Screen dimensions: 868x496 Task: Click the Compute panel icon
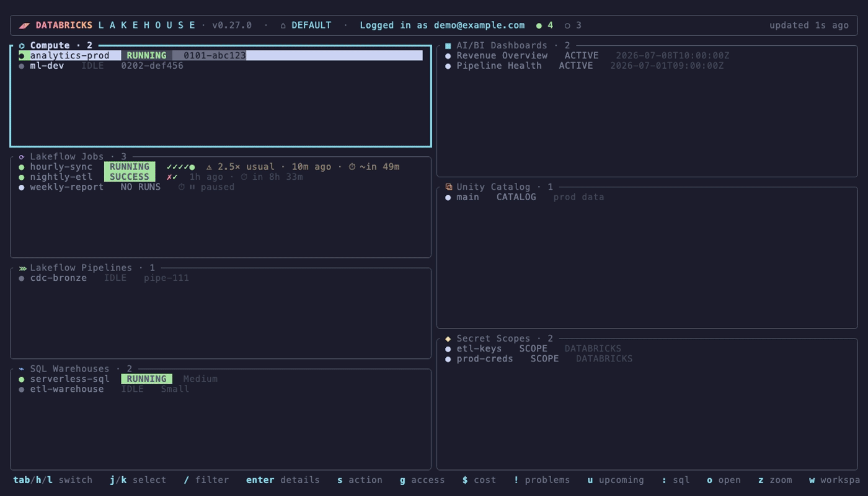pyautogui.click(x=22, y=45)
